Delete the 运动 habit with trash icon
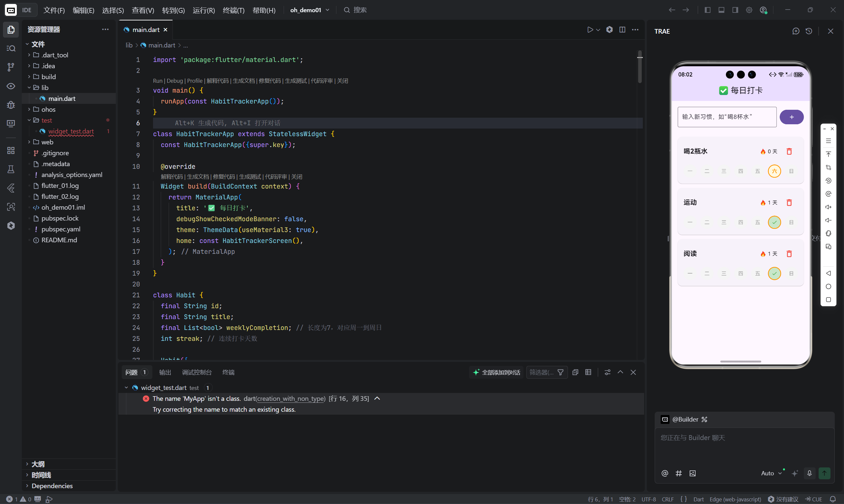Screen dimensions: 844x504 [789, 203]
